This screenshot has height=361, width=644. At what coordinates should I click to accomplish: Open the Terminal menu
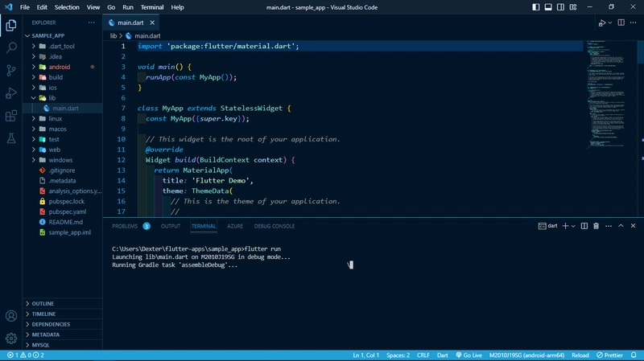pyautogui.click(x=151, y=7)
